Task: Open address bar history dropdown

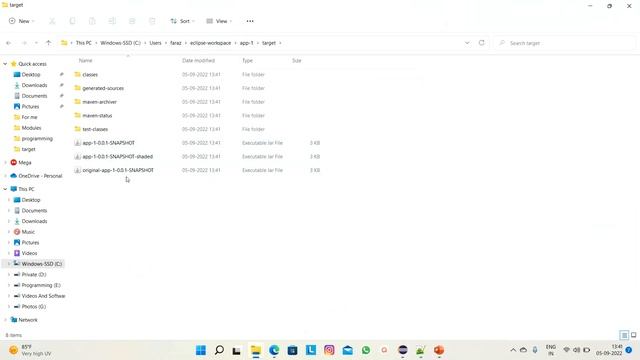Action: click(x=467, y=43)
